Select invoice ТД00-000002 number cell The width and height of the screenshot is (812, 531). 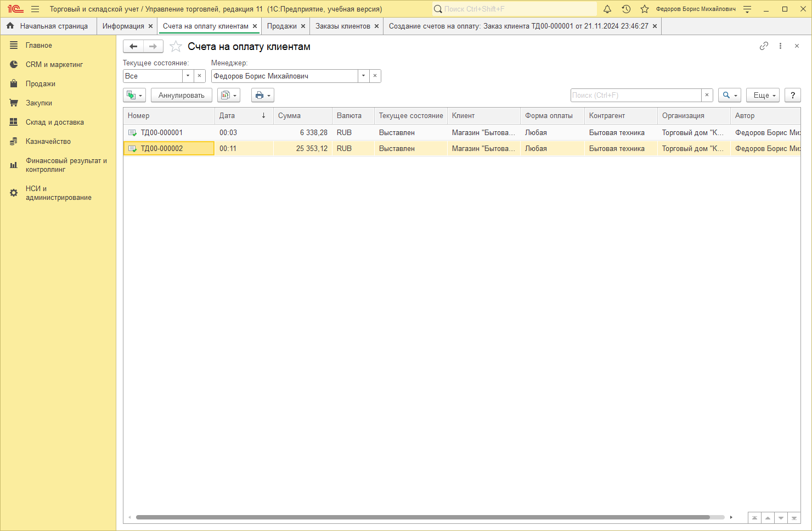click(x=169, y=148)
